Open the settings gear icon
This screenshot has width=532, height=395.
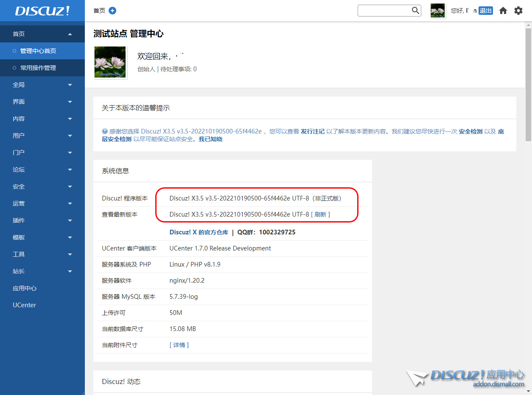[518, 11]
